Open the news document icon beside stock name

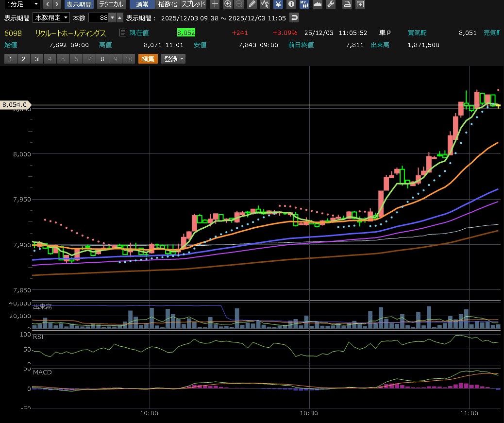[x=123, y=33]
